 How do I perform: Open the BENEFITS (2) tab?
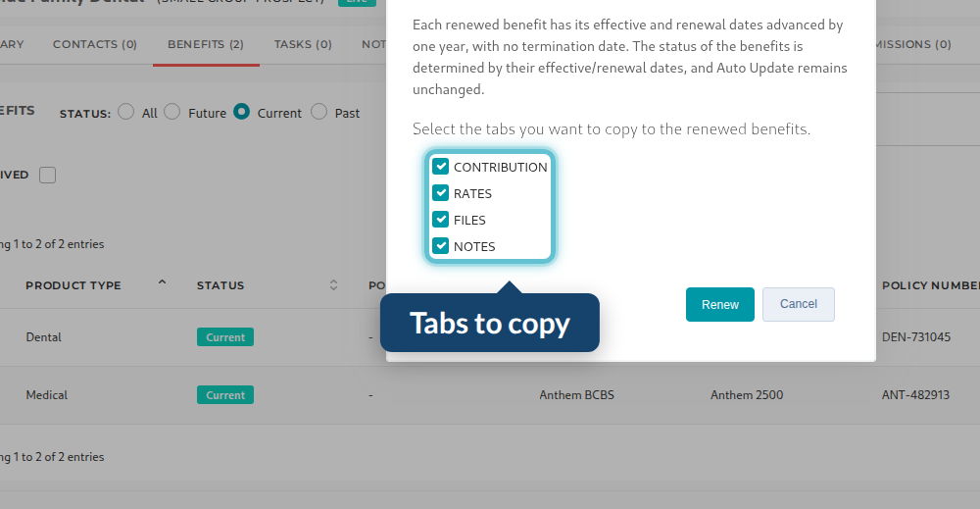(x=206, y=44)
